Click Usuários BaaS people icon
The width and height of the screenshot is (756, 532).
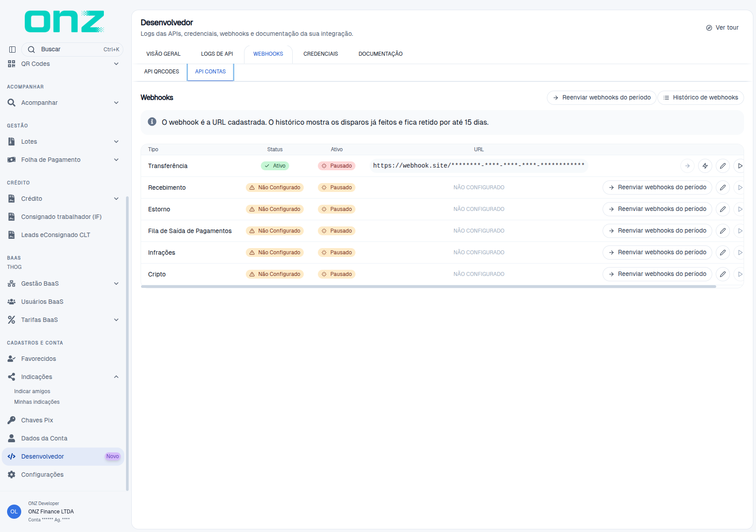pos(11,302)
